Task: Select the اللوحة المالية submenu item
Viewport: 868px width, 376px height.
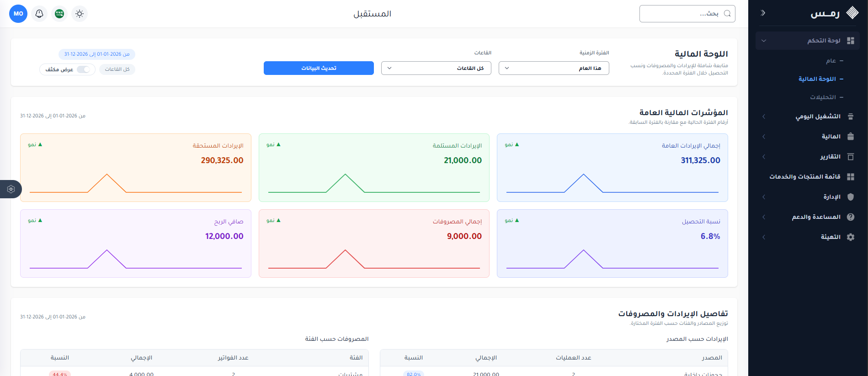Action: click(x=817, y=79)
